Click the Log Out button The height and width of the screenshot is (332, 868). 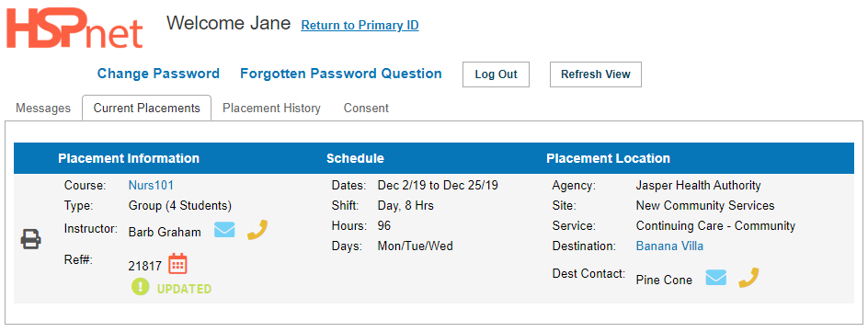click(x=496, y=74)
